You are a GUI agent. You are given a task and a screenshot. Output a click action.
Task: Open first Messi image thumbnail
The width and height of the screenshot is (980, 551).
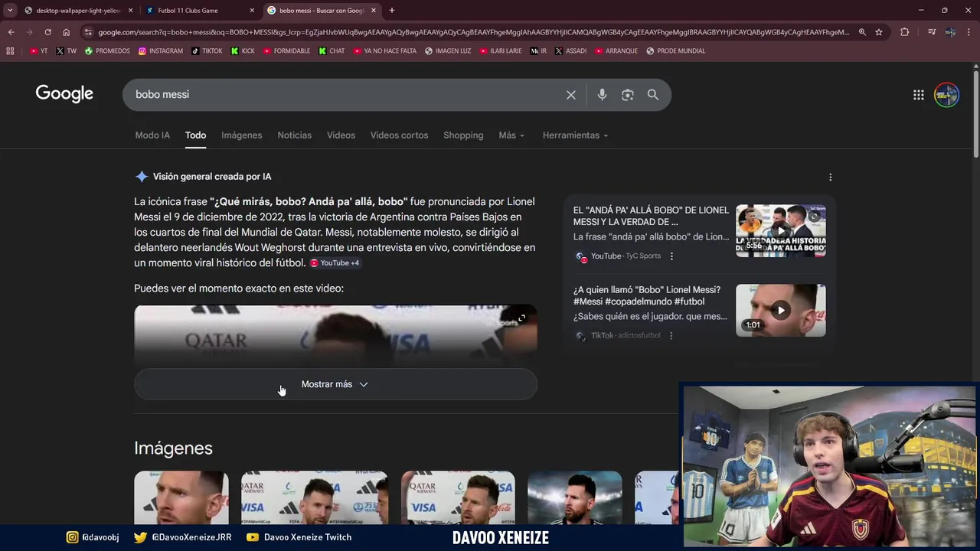click(x=181, y=497)
